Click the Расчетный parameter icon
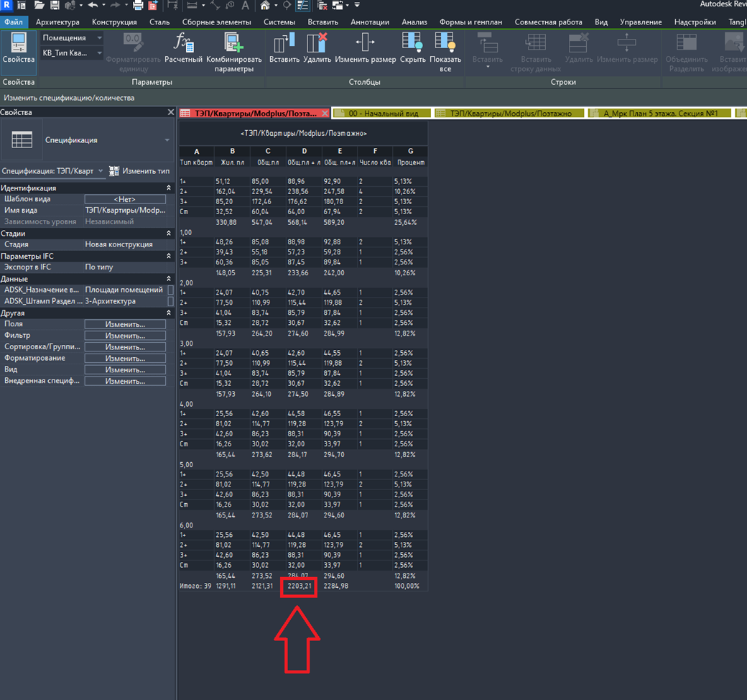 click(x=183, y=48)
